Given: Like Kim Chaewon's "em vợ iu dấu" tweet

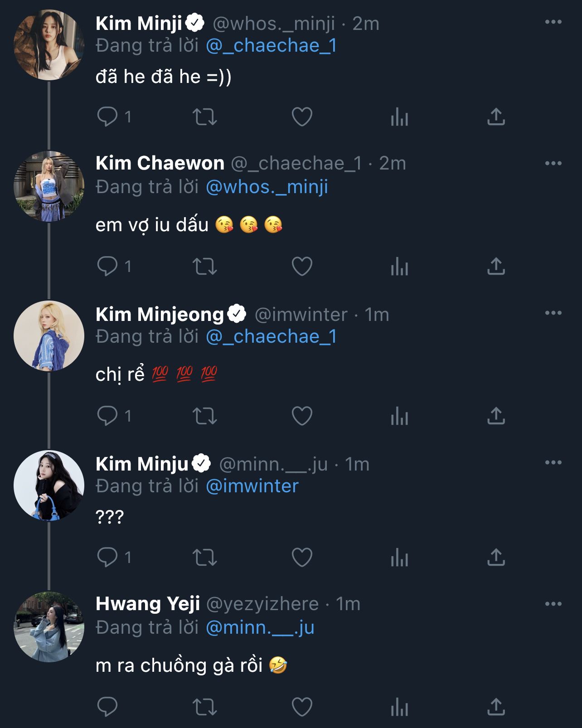Looking at the screenshot, I should [x=302, y=266].
